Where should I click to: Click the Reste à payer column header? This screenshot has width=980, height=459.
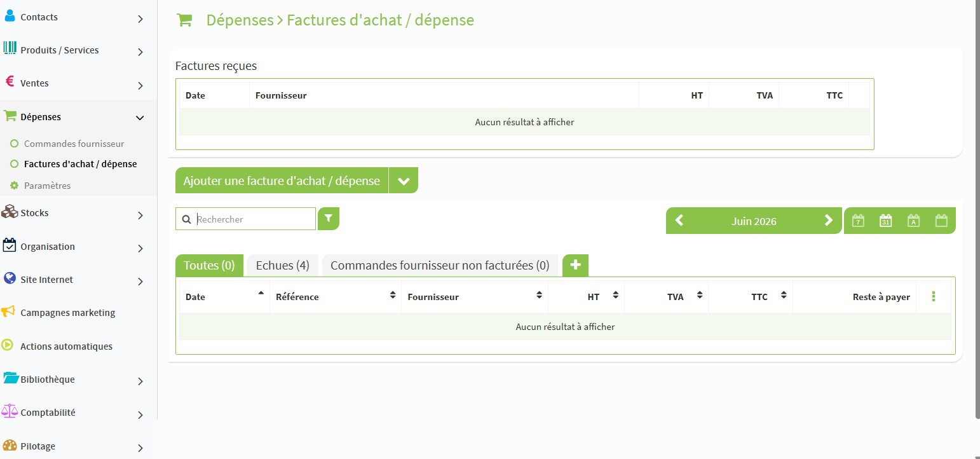(881, 297)
